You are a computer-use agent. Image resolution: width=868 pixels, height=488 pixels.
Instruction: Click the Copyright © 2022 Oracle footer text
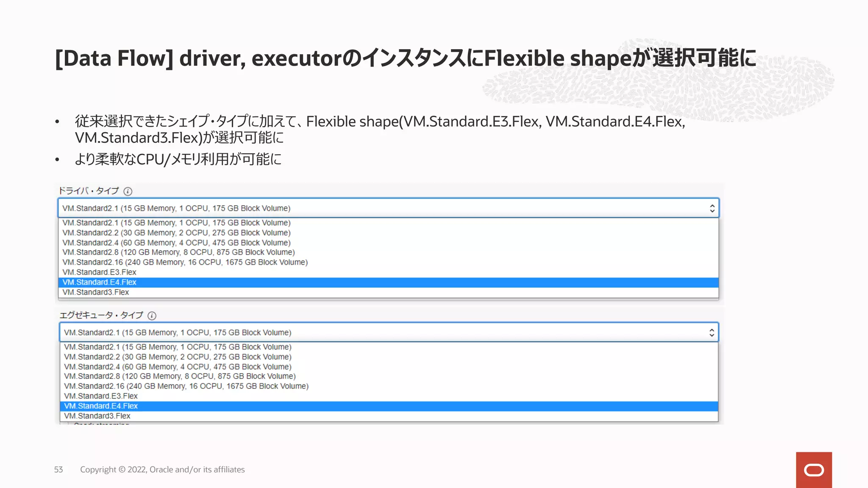pyautogui.click(x=162, y=469)
